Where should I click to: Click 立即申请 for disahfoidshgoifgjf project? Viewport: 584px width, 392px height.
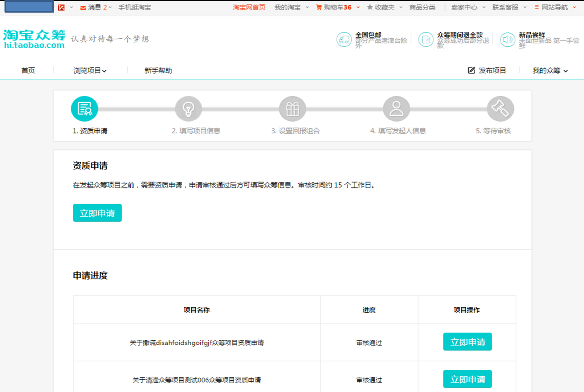(468, 342)
